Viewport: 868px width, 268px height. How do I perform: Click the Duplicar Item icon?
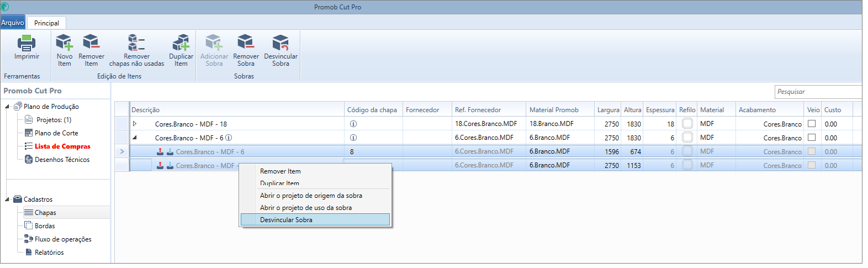pos(181,43)
